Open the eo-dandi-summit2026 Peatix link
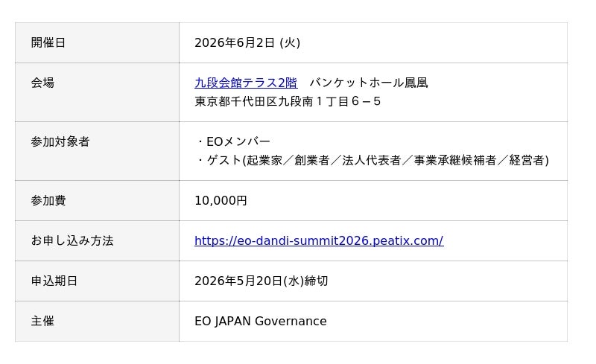Image resolution: width=596 pixels, height=364 pixels. click(x=319, y=240)
